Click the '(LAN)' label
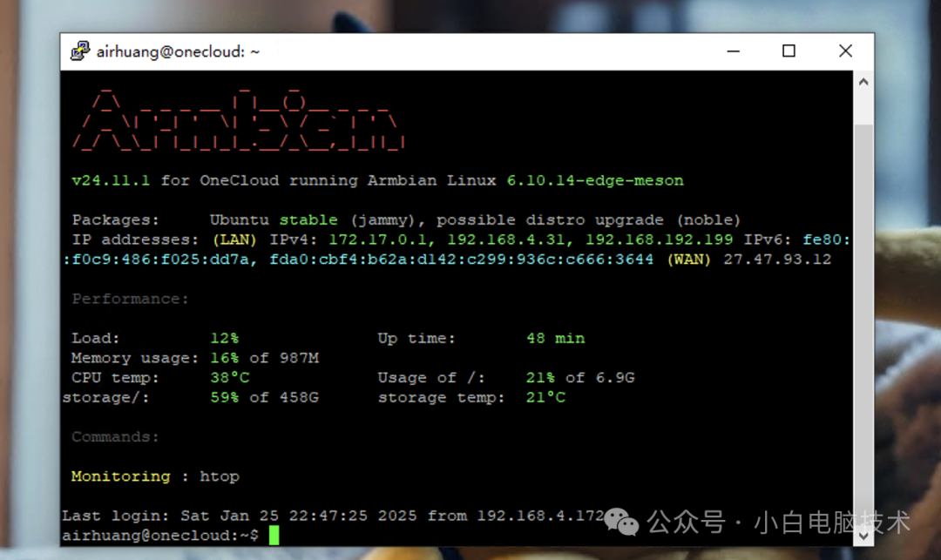Image resolution: width=941 pixels, height=560 pixels. pos(234,240)
